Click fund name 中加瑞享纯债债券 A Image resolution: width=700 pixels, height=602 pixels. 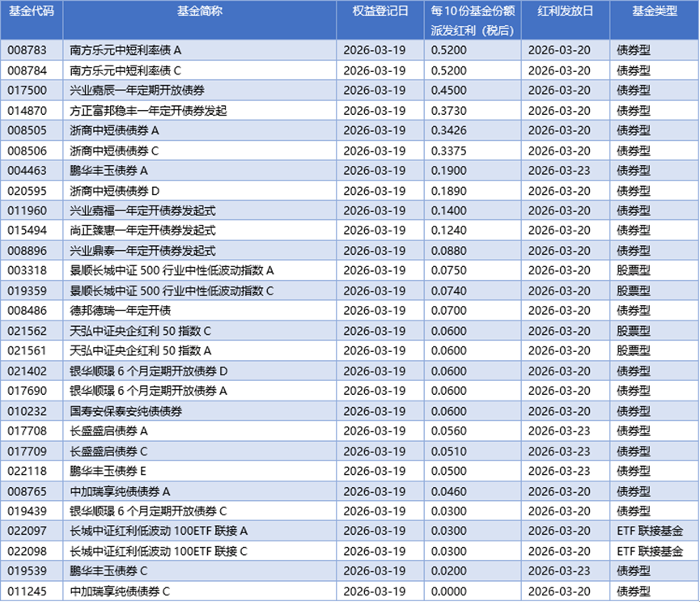[x=120, y=492]
